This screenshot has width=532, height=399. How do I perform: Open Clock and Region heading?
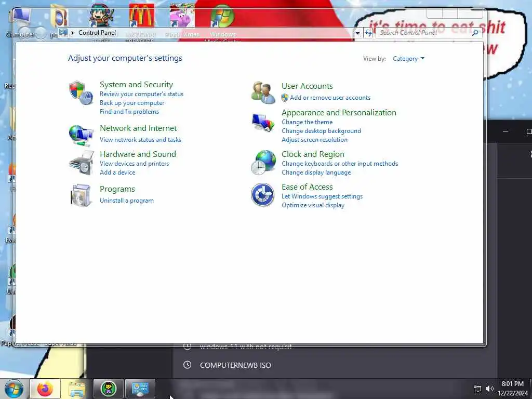tap(313, 154)
